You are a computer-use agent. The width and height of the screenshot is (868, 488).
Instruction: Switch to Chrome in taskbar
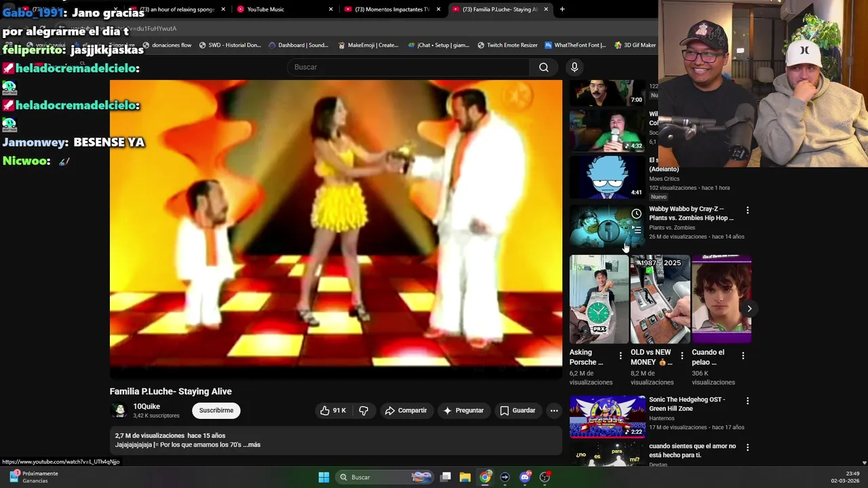pyautogui.click(x=485, y=477)
